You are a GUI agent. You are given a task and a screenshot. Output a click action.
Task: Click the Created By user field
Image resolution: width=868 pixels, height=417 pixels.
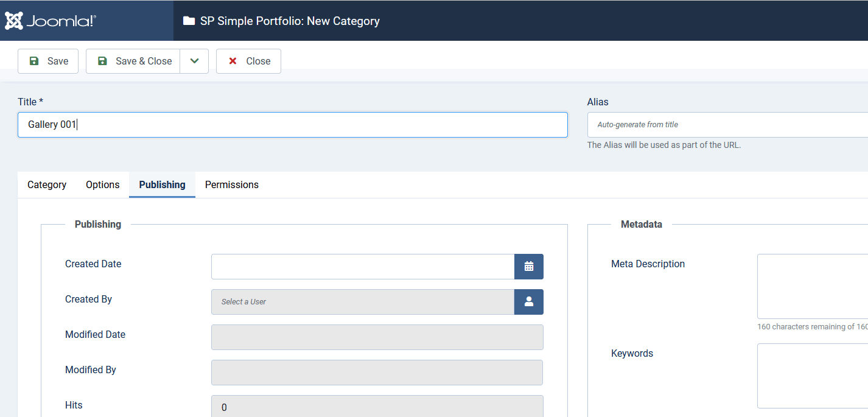coord(363,302)
